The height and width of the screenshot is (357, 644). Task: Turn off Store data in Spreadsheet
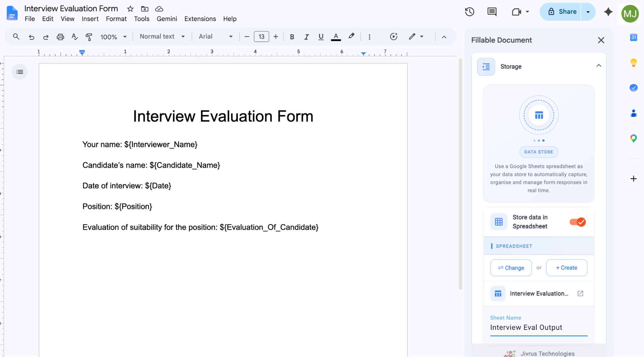pos(577,222)
